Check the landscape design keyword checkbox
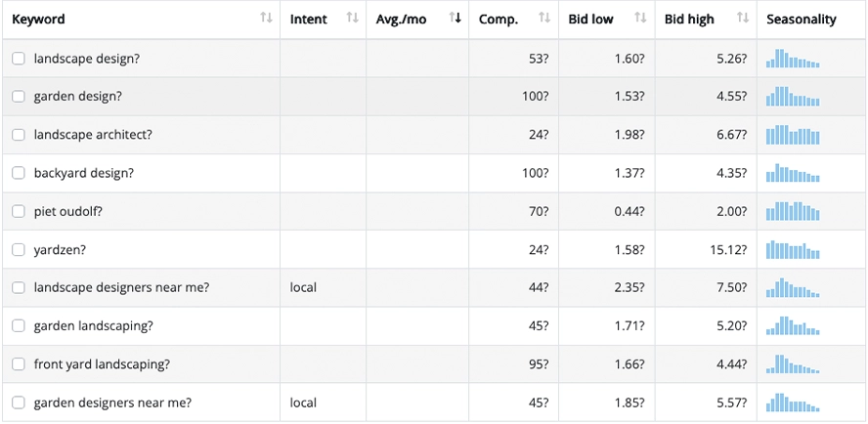The width and height of the screenshot is (868, 424). 19,59
